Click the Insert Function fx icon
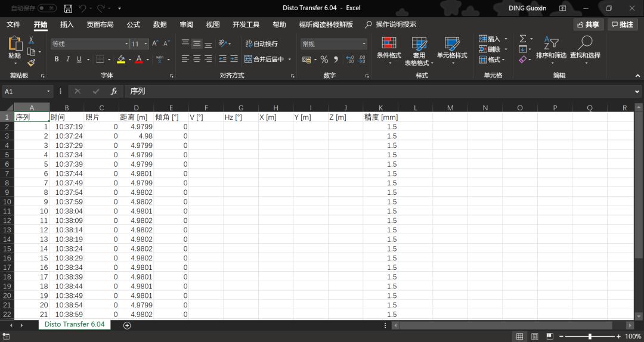 [x=114, y=92]
